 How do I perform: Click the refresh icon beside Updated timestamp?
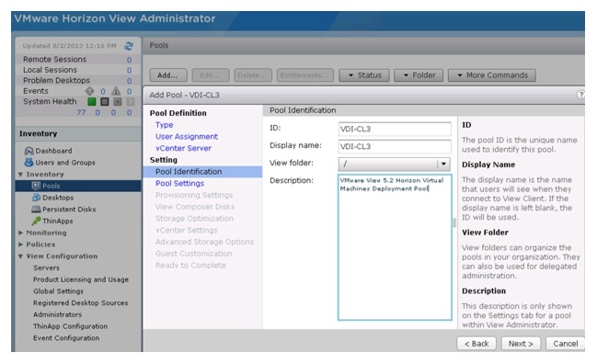click(129, 46)
